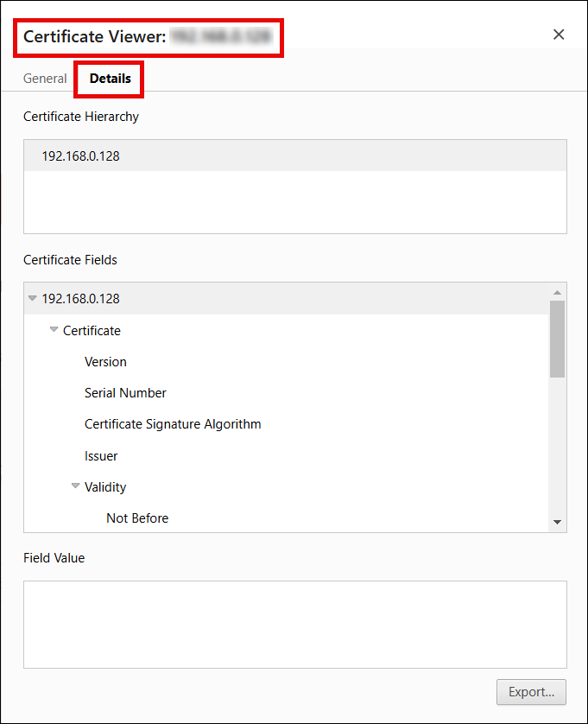
Task: Choose the Certificate Signature Algorithm field
Action: pyautogui.click(x=173, y=424)
